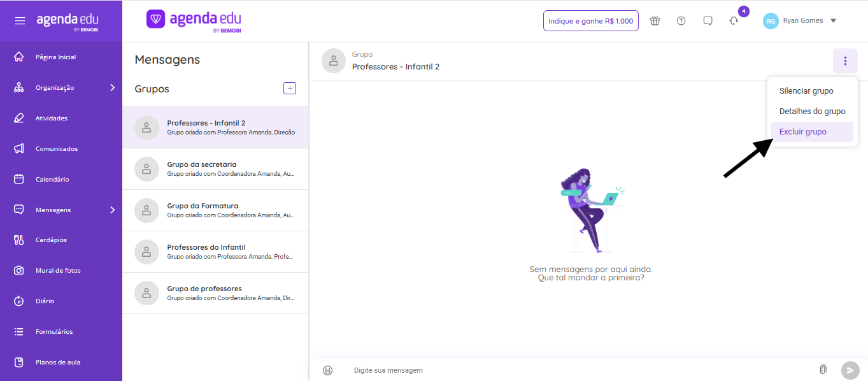Open the Mural de fotos sidebar label
The width and height of the screenshot is (868, 381).
coord(58,271)
